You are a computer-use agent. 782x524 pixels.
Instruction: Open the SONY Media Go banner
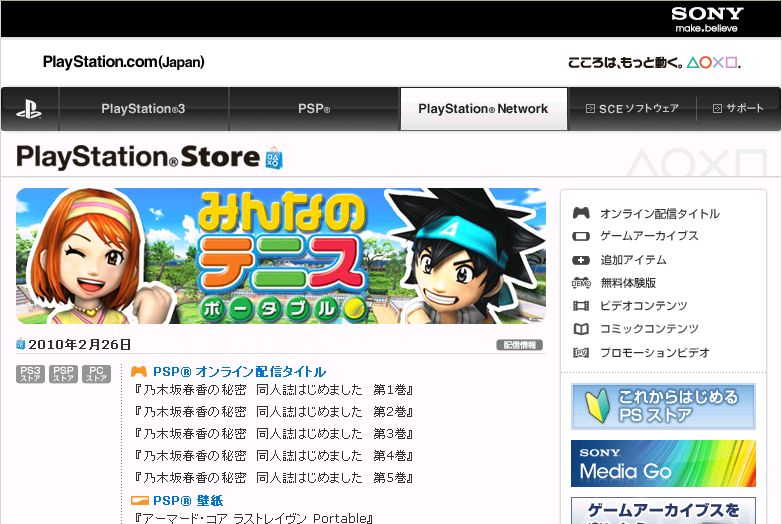[663, 464]
